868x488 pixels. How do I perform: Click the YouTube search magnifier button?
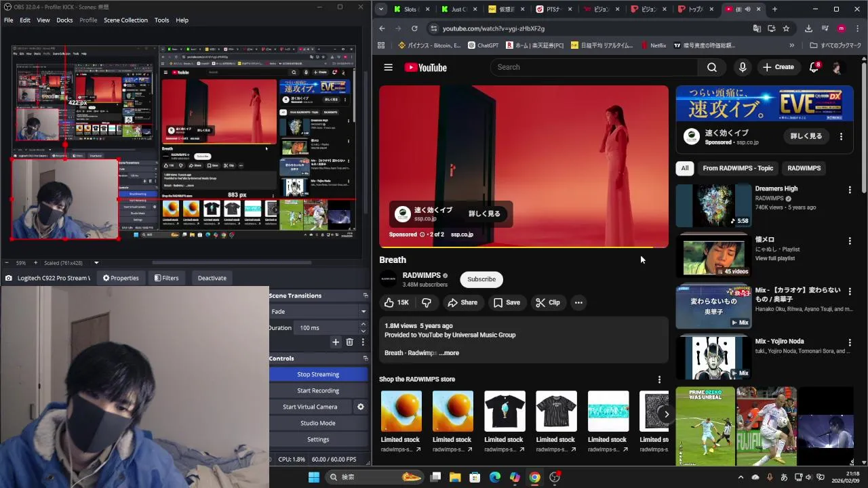click(x=711, y=67)
